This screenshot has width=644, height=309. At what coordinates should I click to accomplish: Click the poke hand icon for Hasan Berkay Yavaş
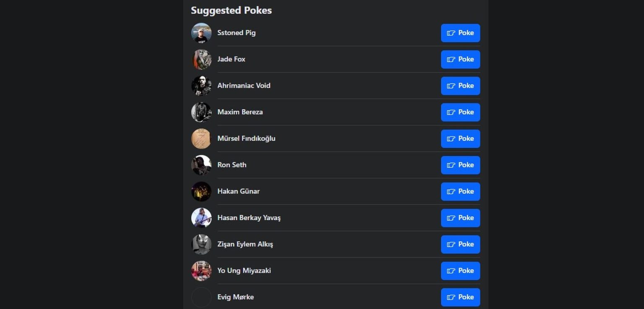coord(452,218)
